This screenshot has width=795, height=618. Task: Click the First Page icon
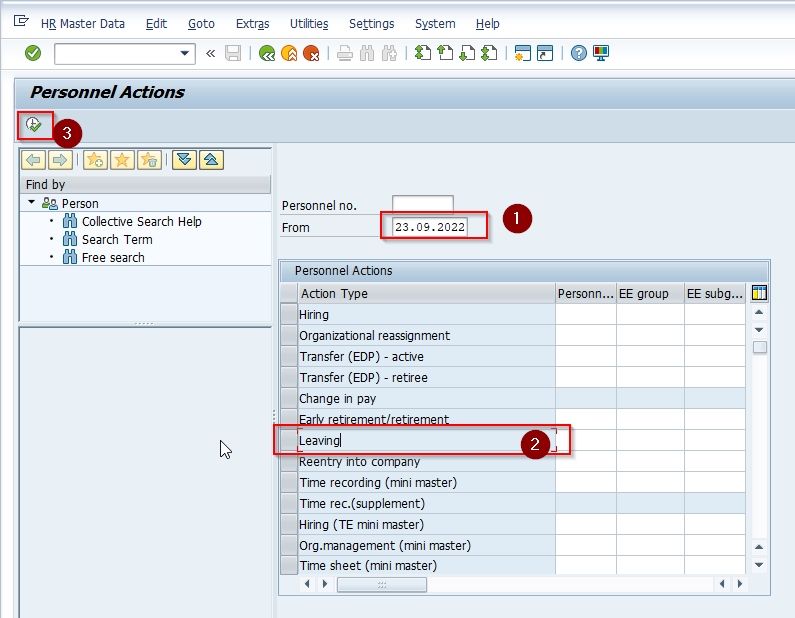click(423, 53)
